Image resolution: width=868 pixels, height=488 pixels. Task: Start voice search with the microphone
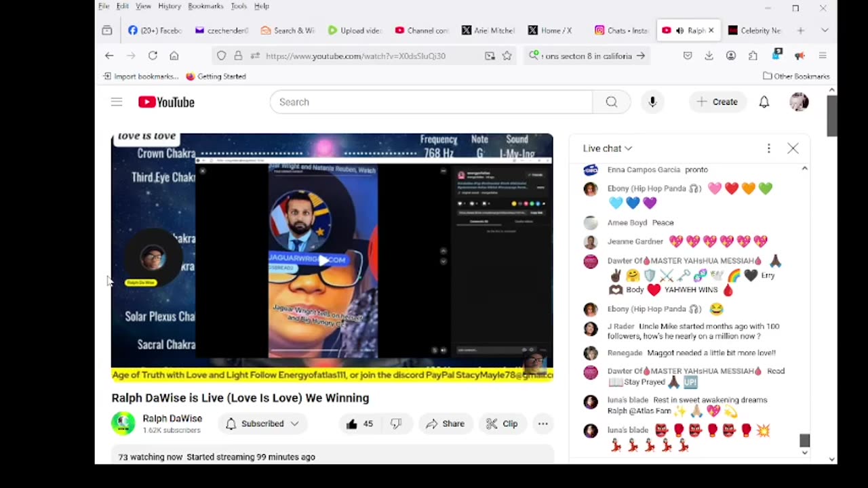coord(652,102)
